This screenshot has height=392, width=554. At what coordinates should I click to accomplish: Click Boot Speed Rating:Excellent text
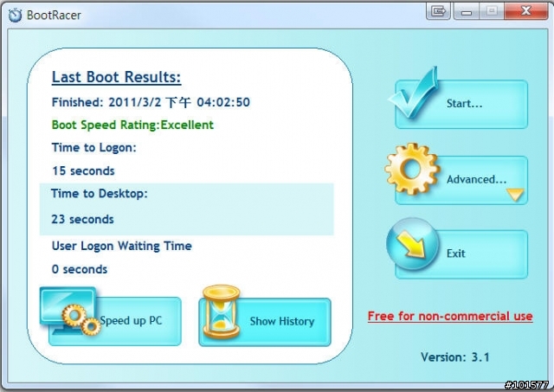point(132,125)
